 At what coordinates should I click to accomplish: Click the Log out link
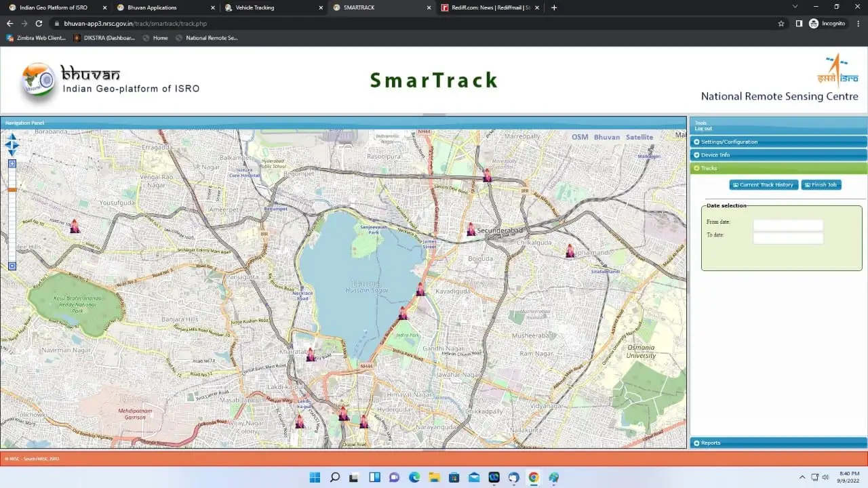click(703, 129)
